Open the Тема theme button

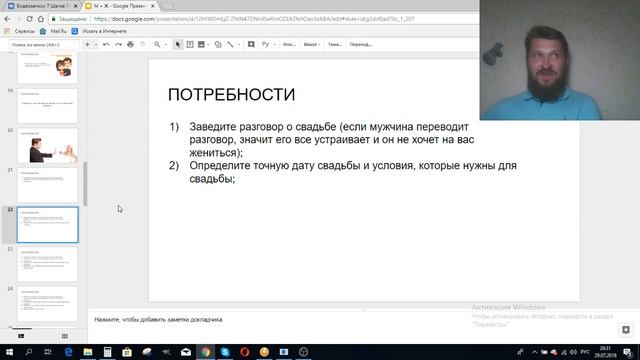(x=335, y=44)
